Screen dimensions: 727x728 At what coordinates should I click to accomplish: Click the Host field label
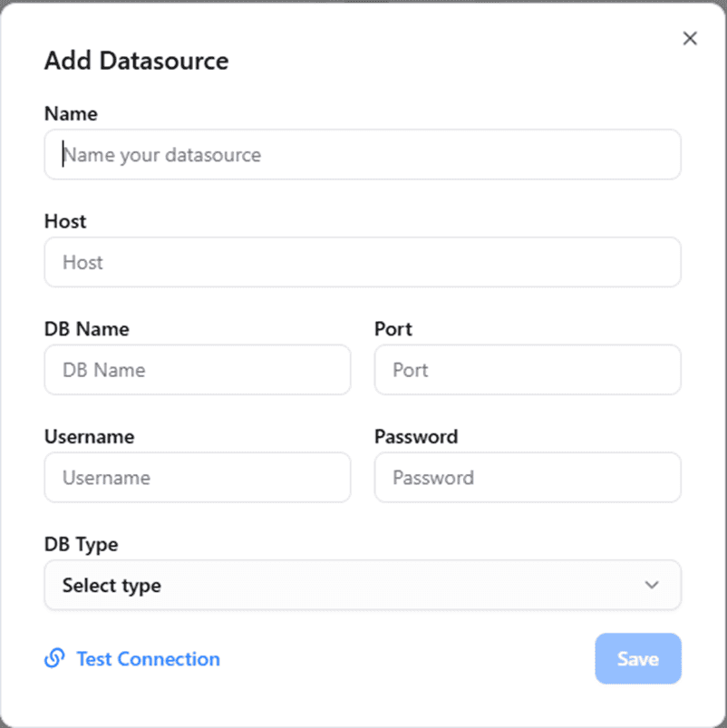pyautogui.click(x=65, y=221)
